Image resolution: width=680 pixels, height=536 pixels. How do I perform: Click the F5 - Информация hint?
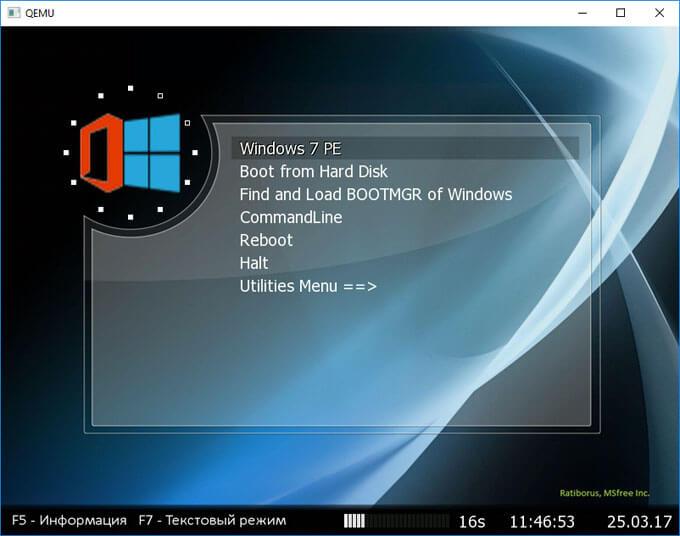(x=69, y=520)
